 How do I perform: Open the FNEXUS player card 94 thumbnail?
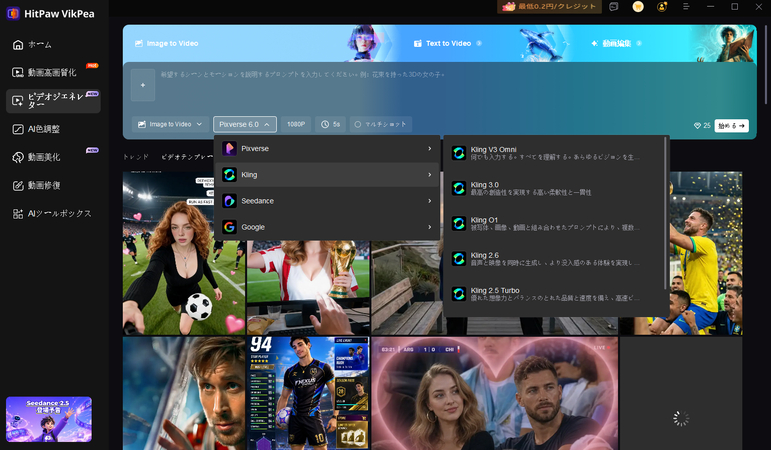[308, 393]
